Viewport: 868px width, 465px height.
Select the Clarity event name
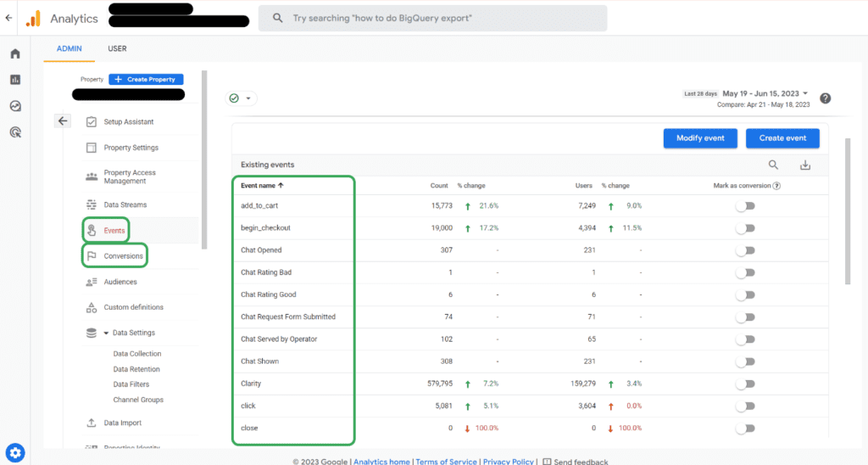click(x=251, y=384)
